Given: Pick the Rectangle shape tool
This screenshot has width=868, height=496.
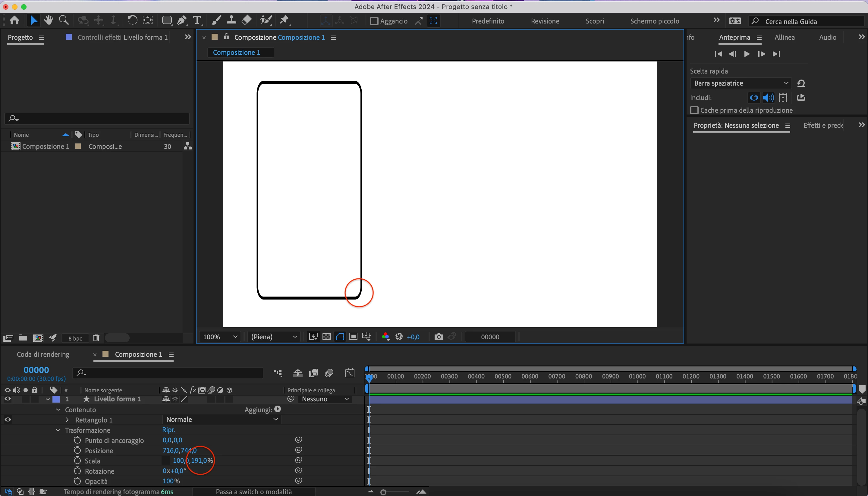Looking at the screenshot, I should [x=167, y=20].
